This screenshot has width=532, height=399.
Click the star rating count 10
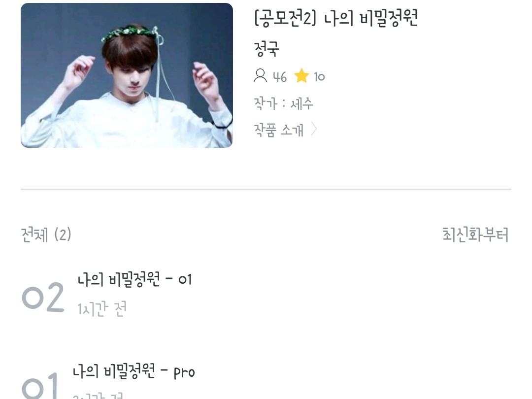coord(319,77)
